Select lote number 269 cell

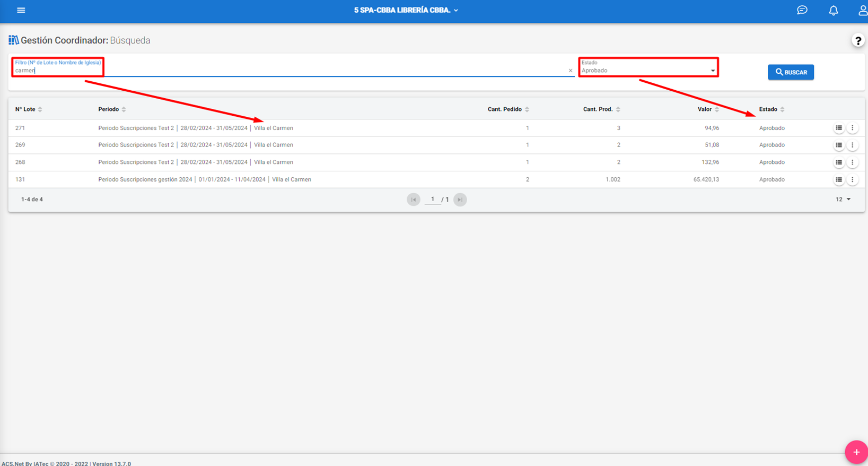point(20,145)
